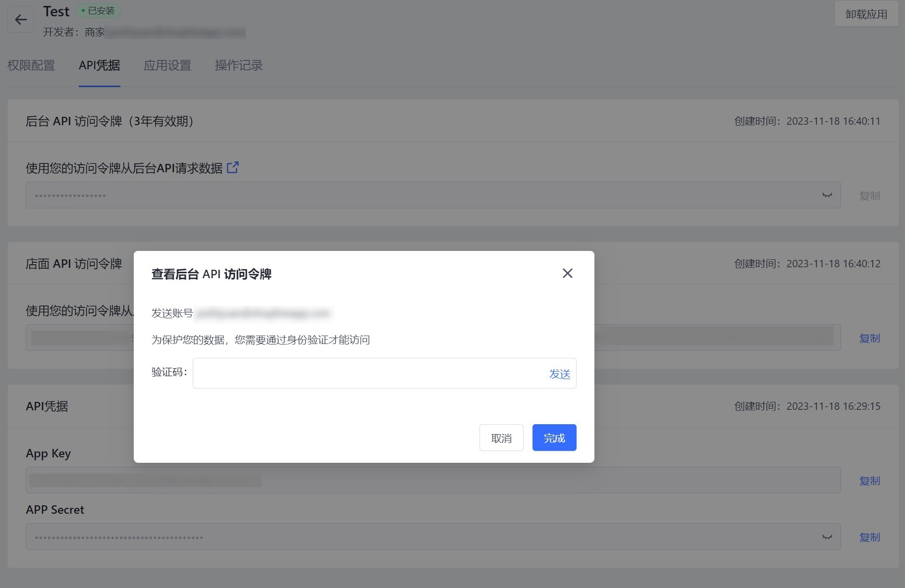Click the masked backend API token field
This screenshot has width=905, height=588.
click(433, 195)
